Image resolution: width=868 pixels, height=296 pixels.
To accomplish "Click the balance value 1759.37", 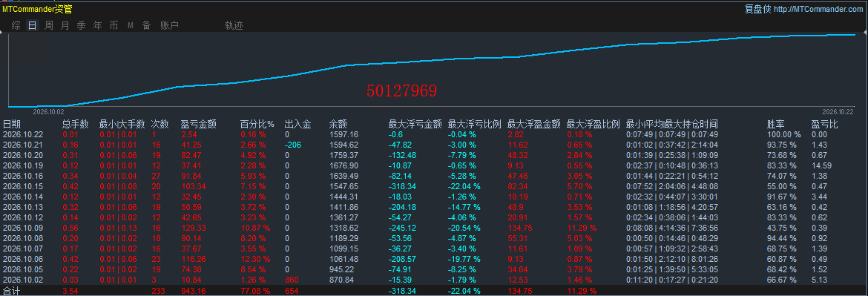I will click(x=343, y=155).
